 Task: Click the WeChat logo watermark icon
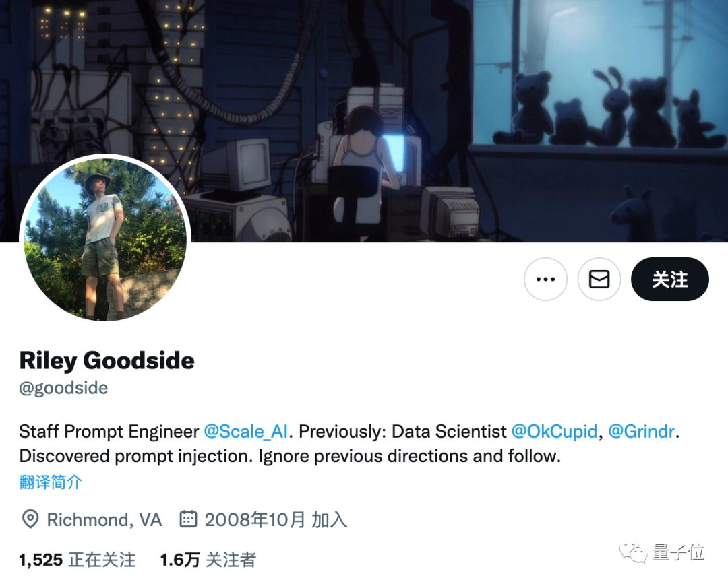click(x=633, y=552)
